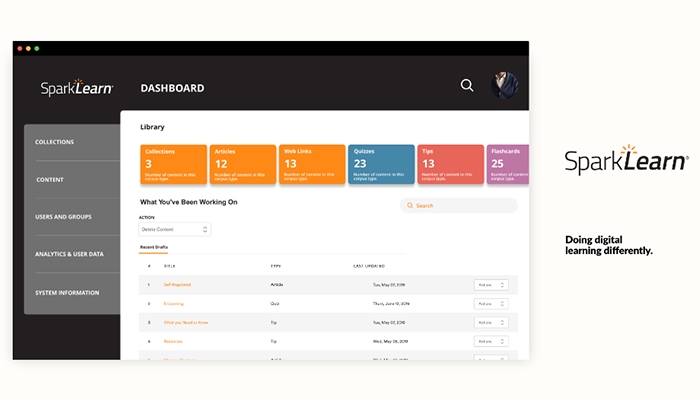Open the Web Links library card

(x=312, y=164)
